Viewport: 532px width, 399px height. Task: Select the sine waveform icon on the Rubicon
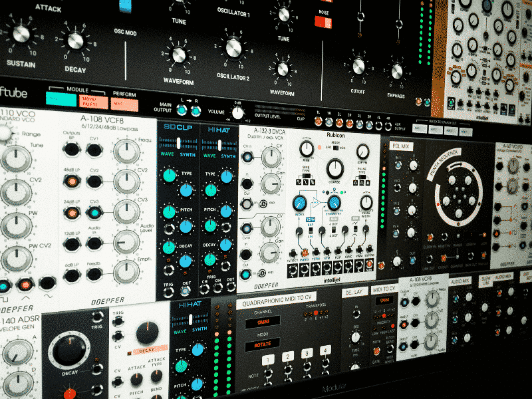point(297,182)
